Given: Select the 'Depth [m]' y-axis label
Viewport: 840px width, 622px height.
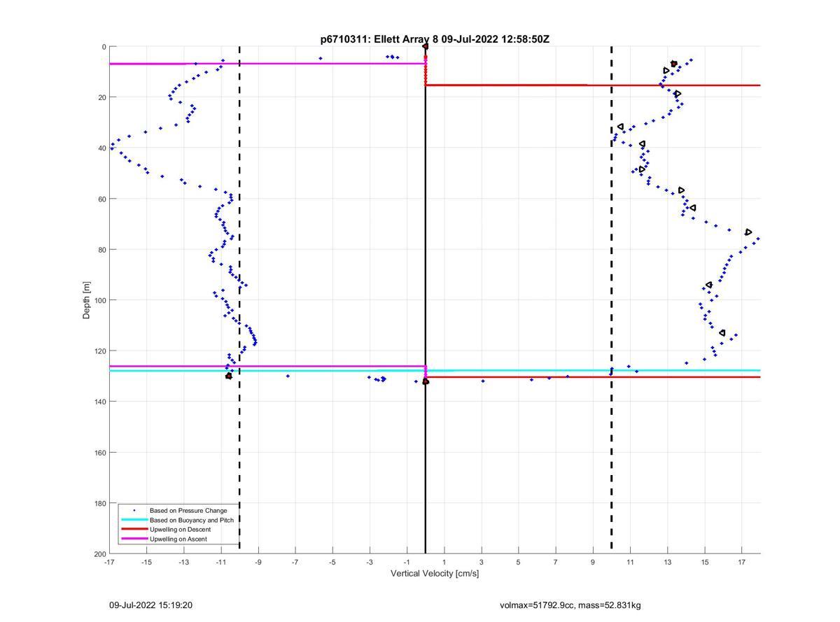Looking at the screenshot, I should point(87,299).
